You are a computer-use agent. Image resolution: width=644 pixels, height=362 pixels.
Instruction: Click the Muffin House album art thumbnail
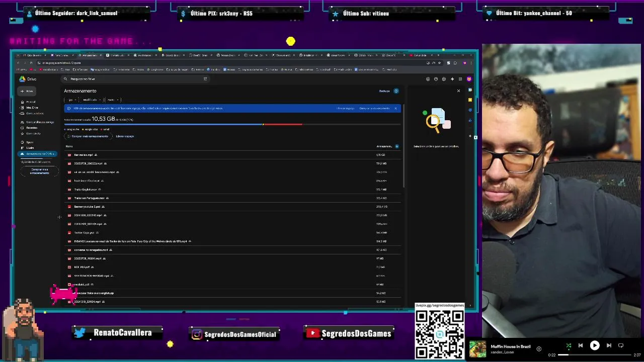tap(477, 349)
